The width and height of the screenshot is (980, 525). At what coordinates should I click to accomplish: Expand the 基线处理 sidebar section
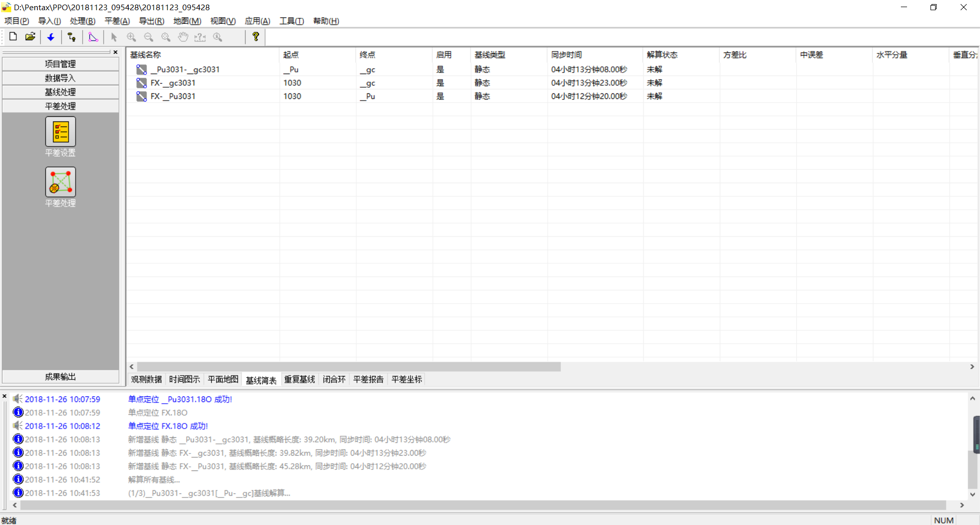(x=60, y=92)
